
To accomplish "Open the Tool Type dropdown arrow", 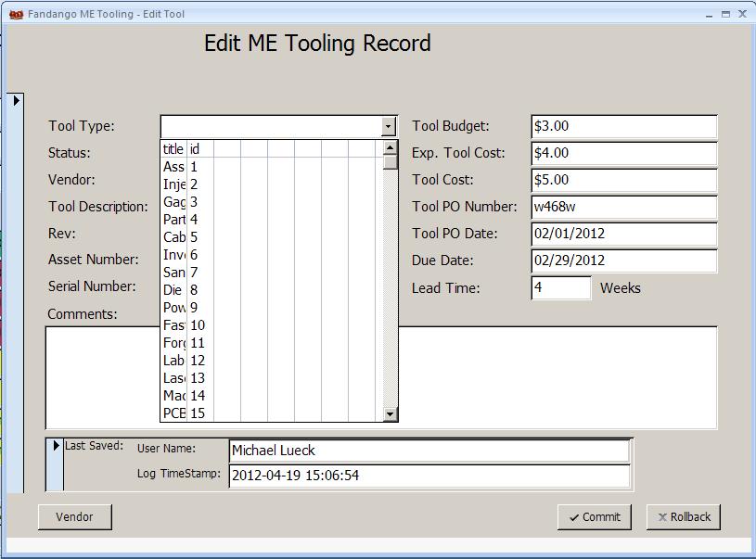I will [x=388, y=127].
